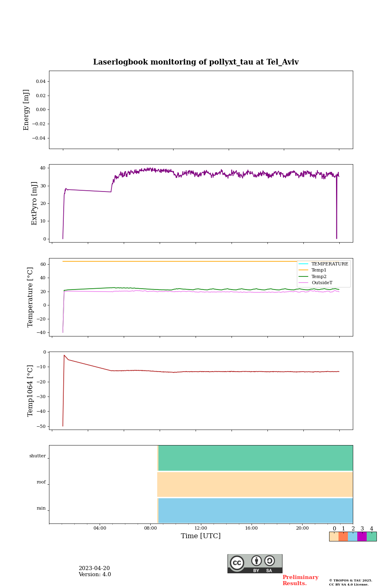Click the light blue swatch labeled 2
This screenshot has height=588, width=392.
coord(353,537)
